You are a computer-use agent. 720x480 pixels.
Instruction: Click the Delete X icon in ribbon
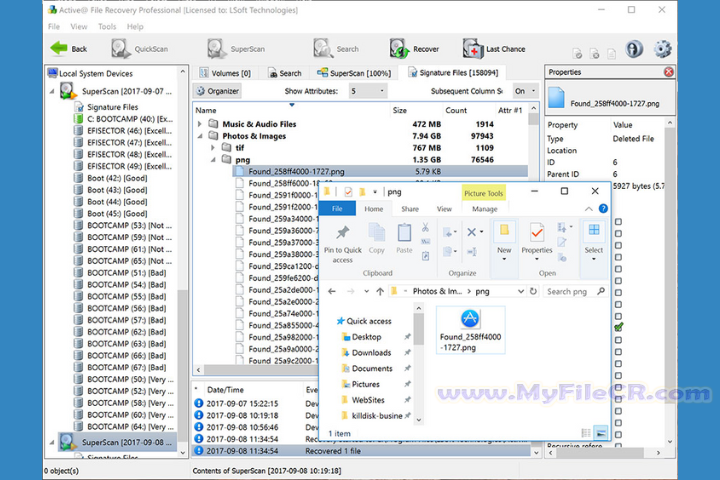pyautogui.click(x=472, y=232)
